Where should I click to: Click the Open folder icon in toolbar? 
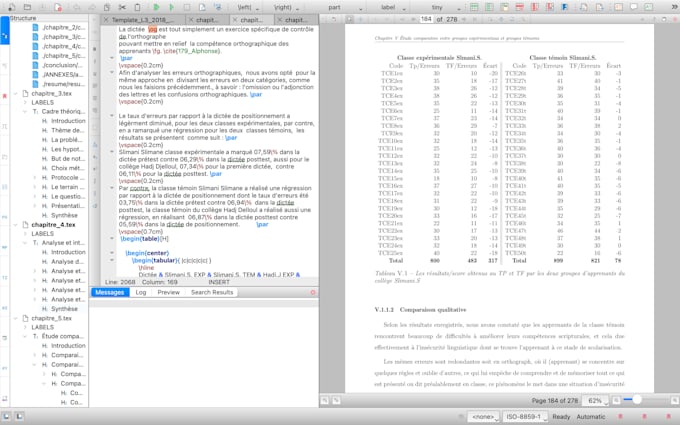tap(27, 7)
